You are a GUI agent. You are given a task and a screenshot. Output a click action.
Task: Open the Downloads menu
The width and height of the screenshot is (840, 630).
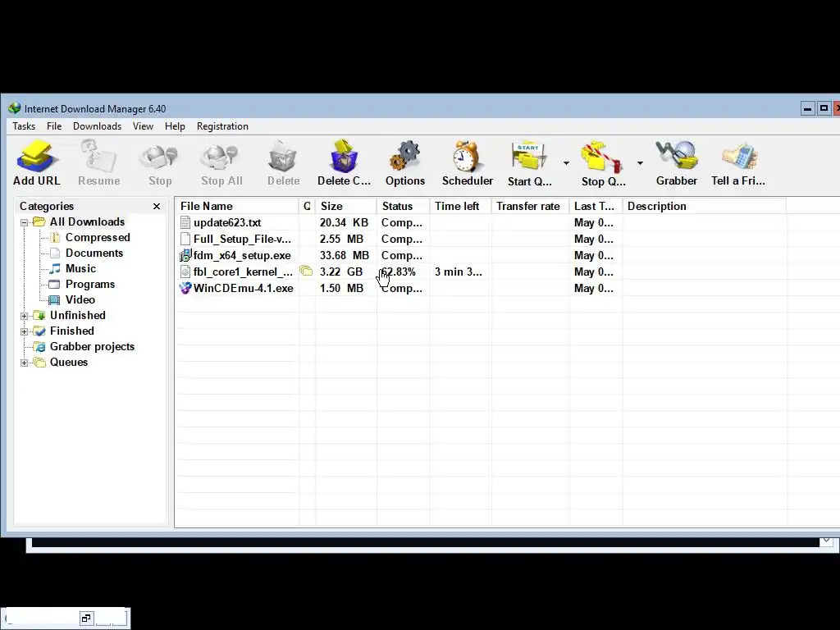(97, 126)
